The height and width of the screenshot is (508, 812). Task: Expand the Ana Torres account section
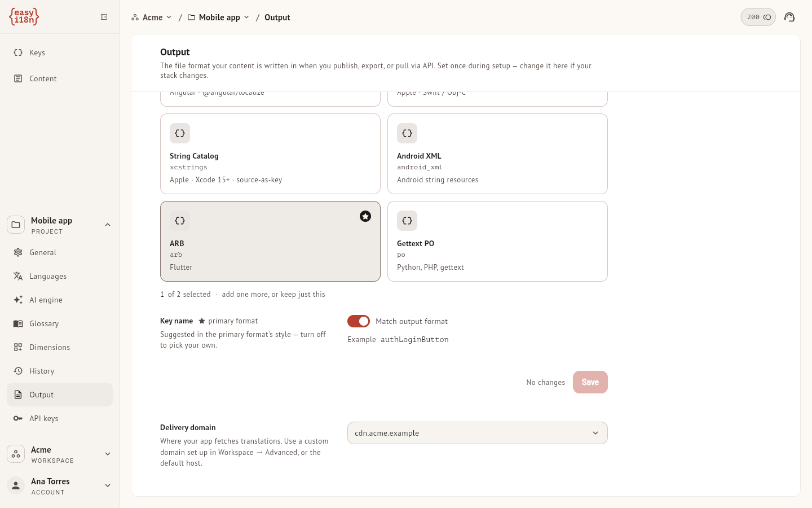click(x=108, y=485)
